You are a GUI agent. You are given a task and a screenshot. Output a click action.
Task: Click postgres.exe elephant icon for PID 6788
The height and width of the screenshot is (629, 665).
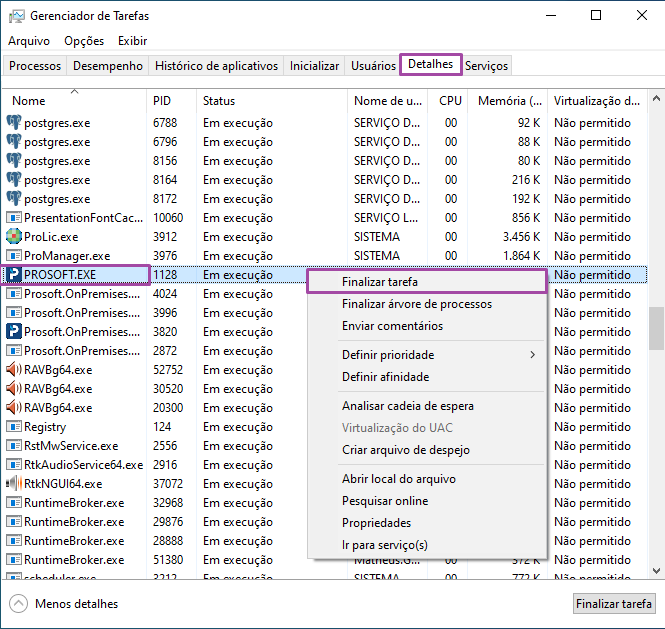tap(14, 123)
